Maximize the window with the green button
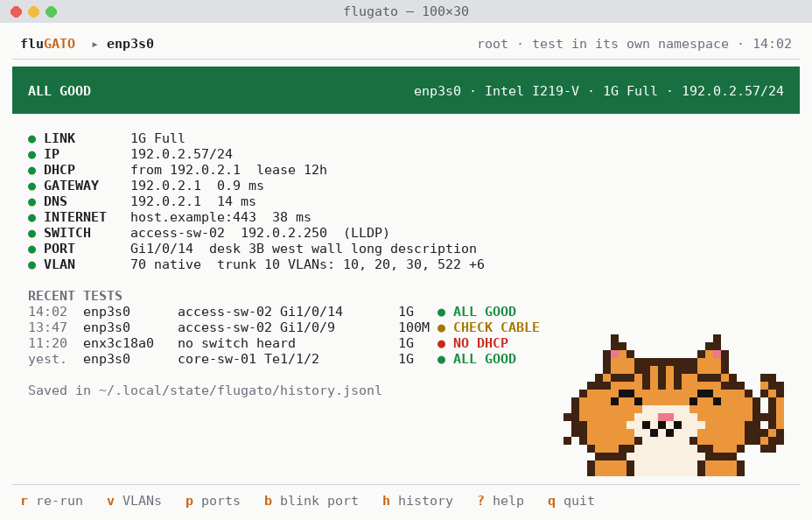This screenshot has height=520, width=812. (52, 11)
